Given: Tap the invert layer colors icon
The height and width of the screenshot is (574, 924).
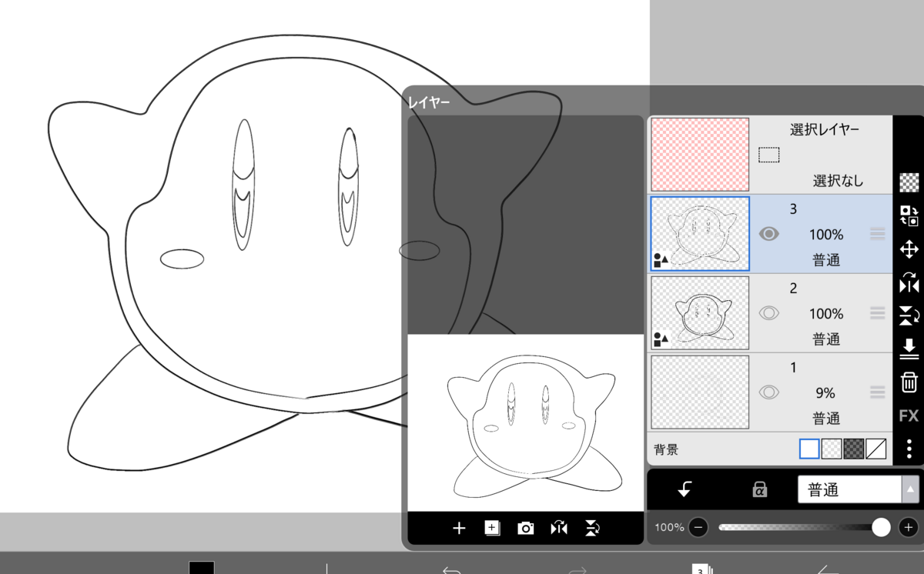Looking at the screenshot, I should pos(909,215).
